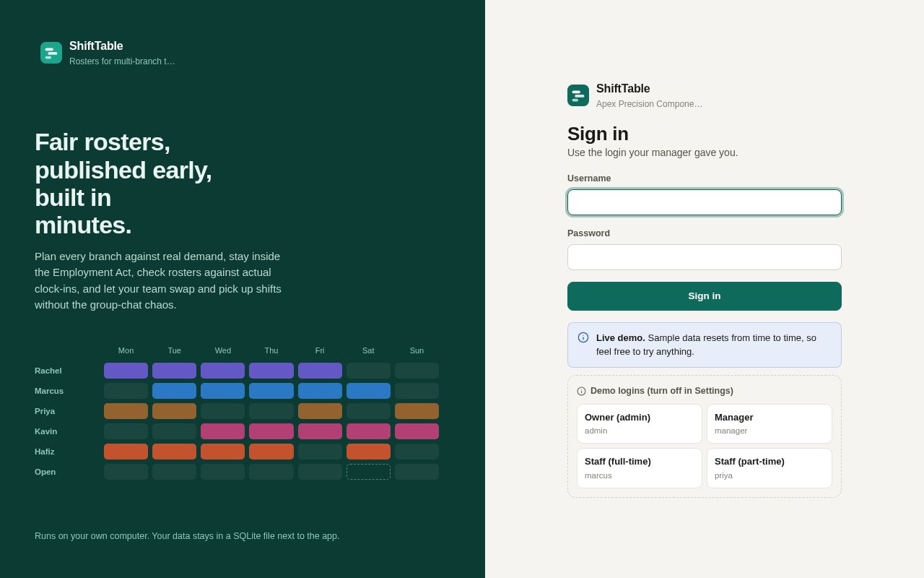The image size is (924, 578).
Task: Click the 'Password' field label
Action: pyautogui.click(x=588, y=233)
